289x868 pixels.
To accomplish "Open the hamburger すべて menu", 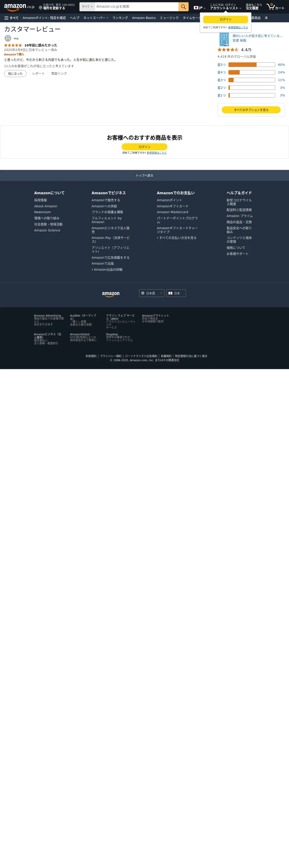I will (x=11, y=18).
